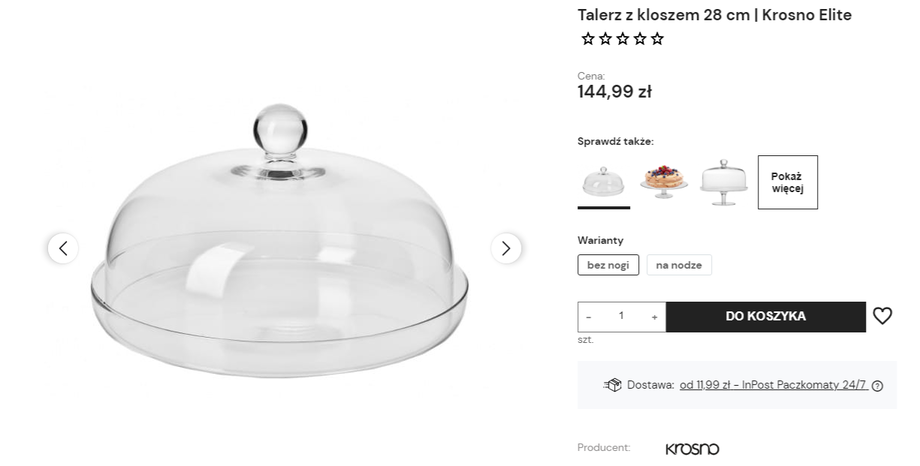Screen dimensions: 920x466
Task: Click the quantity input field
Action: click(x=621, y=316)
